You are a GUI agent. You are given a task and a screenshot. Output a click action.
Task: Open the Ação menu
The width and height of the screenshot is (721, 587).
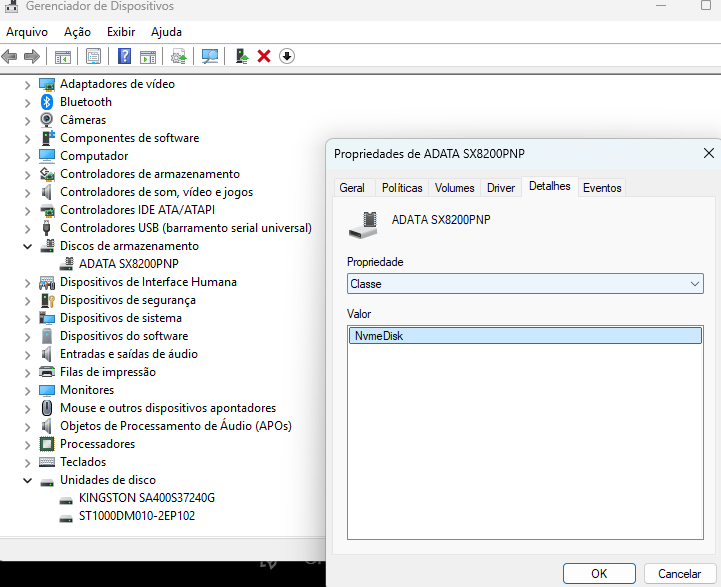(77, 32)
